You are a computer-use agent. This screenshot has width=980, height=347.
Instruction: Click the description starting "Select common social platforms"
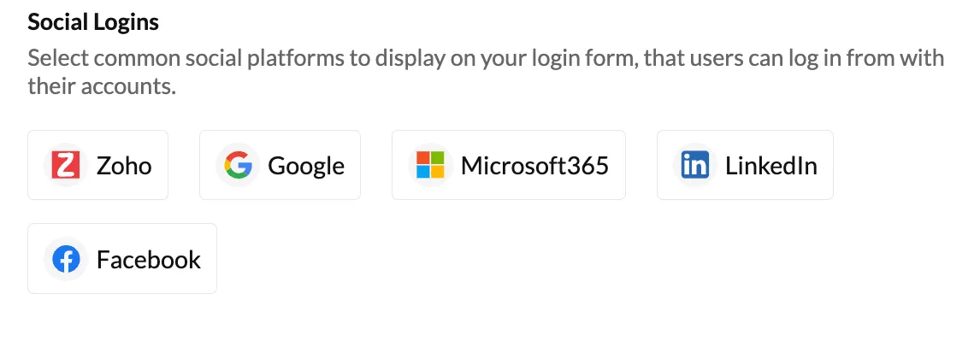(x=486, y=73)
